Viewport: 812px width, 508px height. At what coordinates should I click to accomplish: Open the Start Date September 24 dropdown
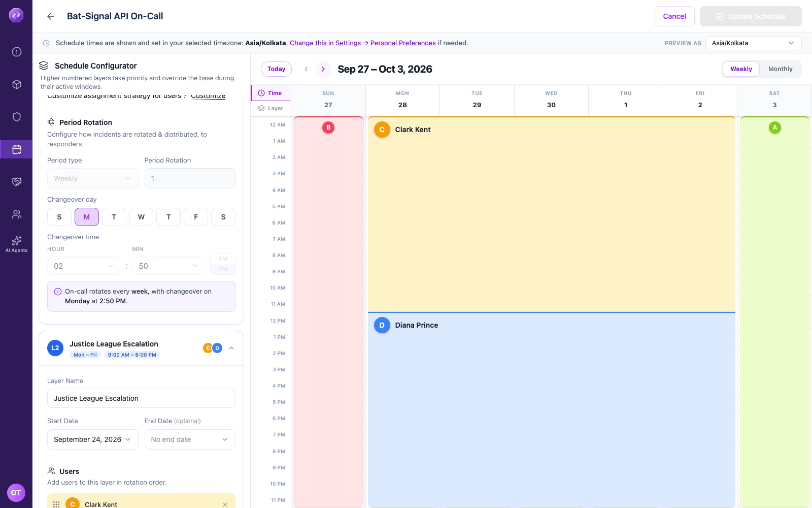(93, 439)
